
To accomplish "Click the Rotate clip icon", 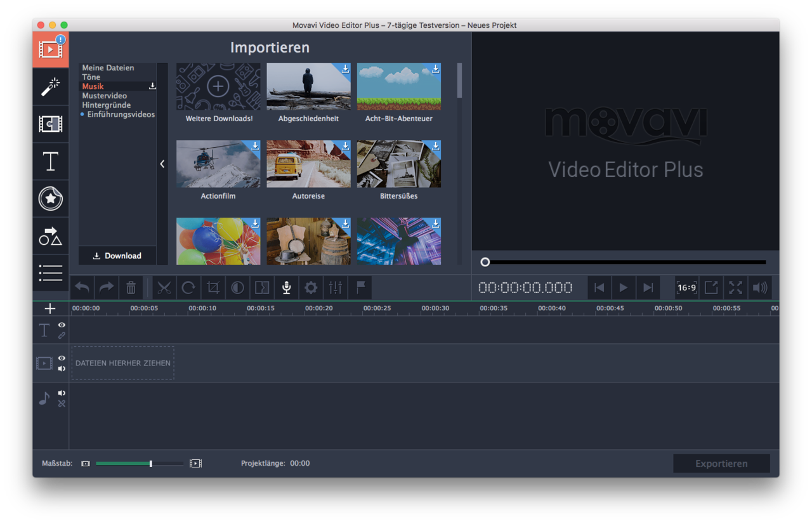I will pyautogui.click(x=188, y=288).
